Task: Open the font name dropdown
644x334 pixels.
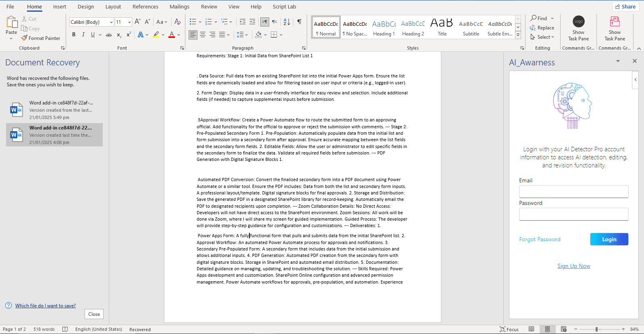Action: (x=111, y=22)
